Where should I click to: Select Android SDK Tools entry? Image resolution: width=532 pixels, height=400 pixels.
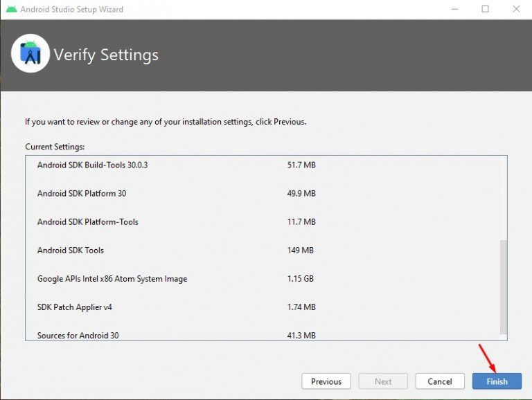(x=71, y=251)
